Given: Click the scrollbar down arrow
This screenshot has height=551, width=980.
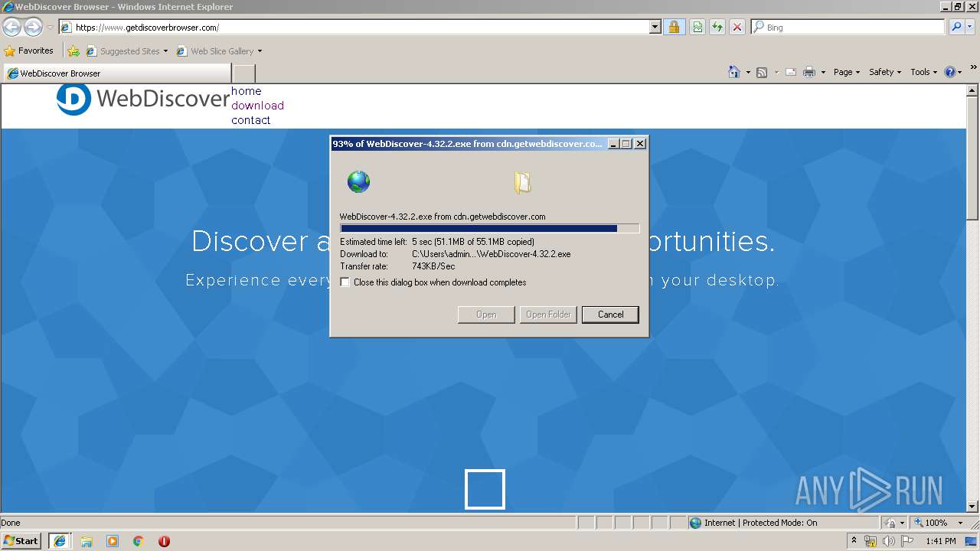Looking at the screenshot, I should 972,507.
